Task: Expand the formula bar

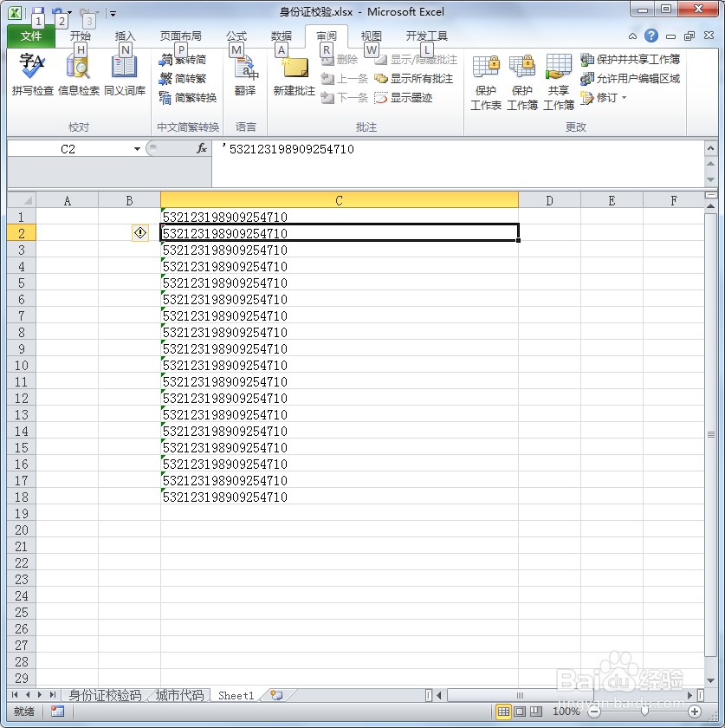Action: pyautogui.click(x=710, y=148)
